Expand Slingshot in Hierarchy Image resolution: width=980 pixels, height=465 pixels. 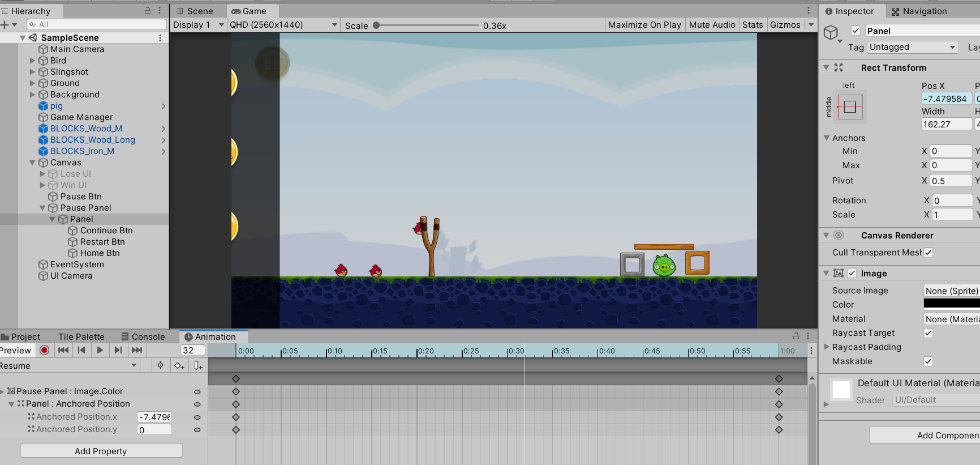[32, 72]
